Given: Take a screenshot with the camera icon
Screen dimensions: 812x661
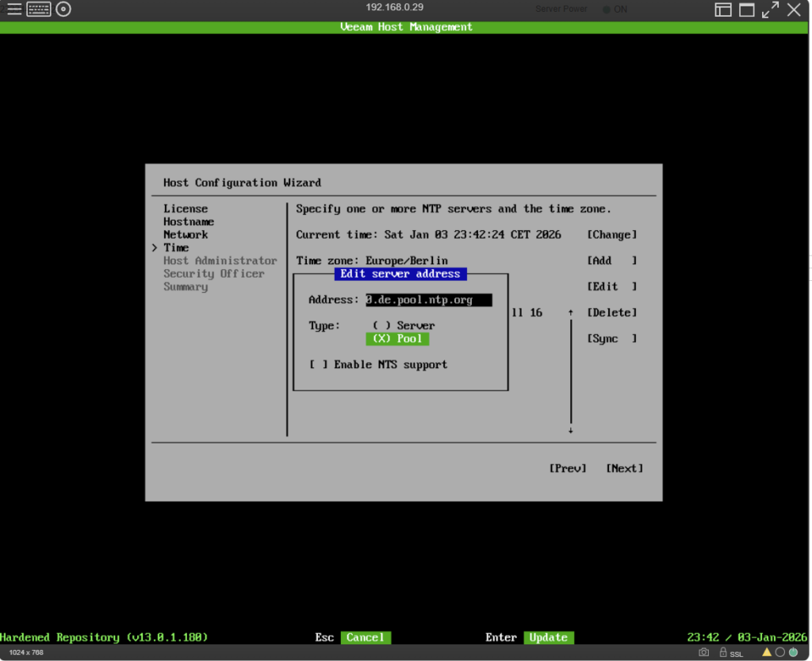Looking at the screenshot, I should point(703,652).
